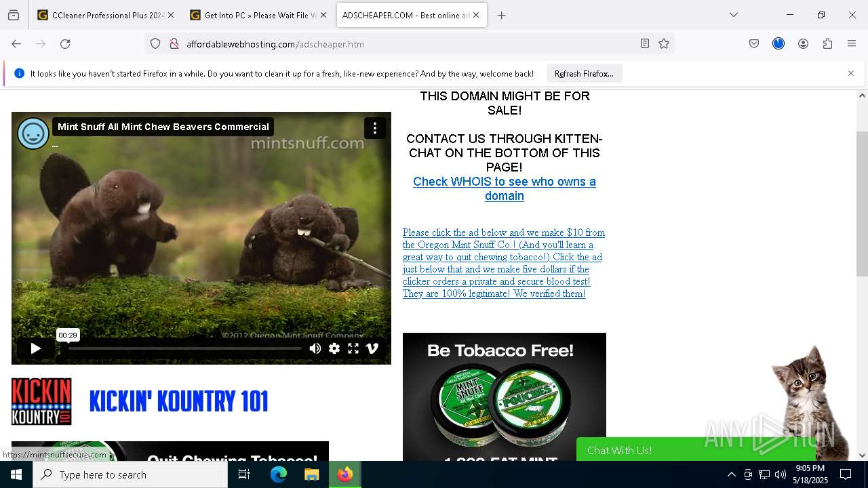Screen dimensions: 868x488
Task: Expand the list all tabs dropdown
Action: coord(734,15)
